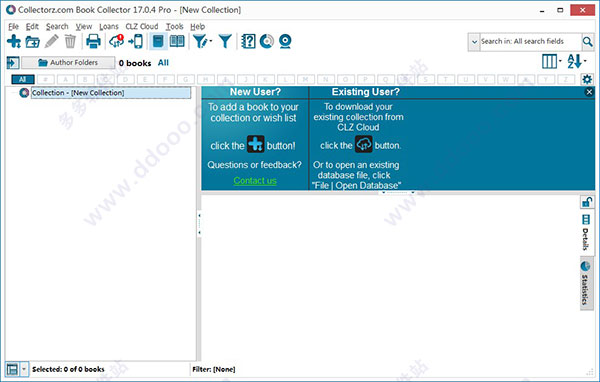
Task: Click the plus icon in New User panel
Action: pyautogui.click(x=255, y=144)
